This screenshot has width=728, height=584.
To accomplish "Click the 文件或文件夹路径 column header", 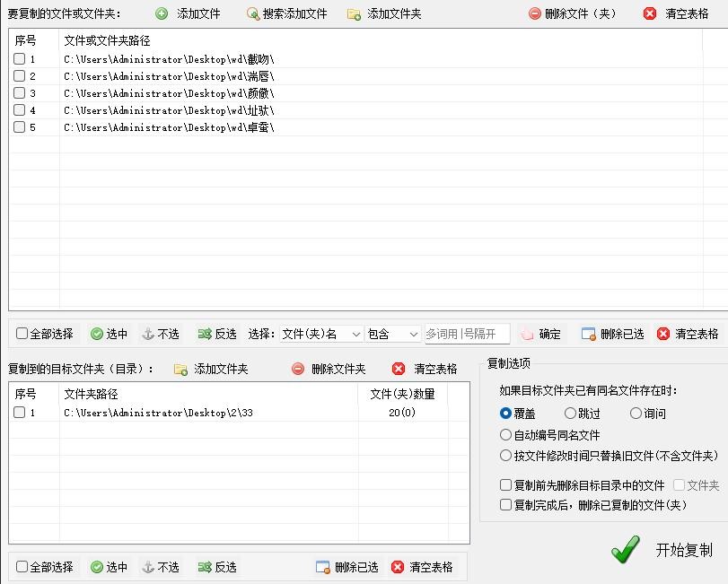I will click(x=108, y=41).
